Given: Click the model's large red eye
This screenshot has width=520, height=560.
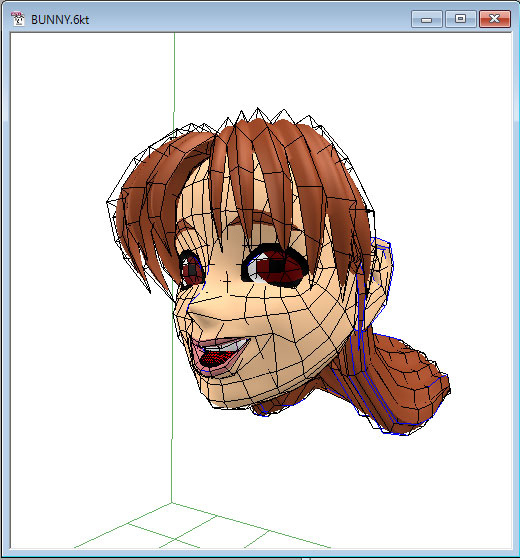Looking at the screenshot, I should click(275, 266).
